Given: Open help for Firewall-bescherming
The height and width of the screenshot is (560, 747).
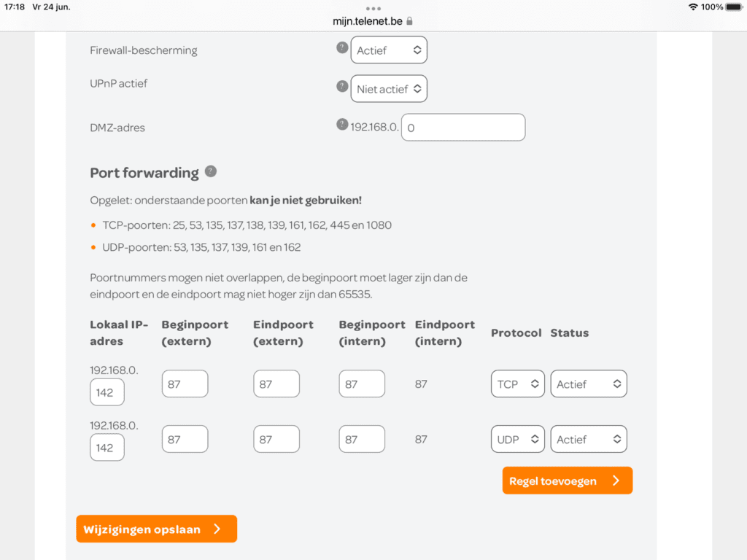Looking at the screenshot, I should tap(342, 47).
